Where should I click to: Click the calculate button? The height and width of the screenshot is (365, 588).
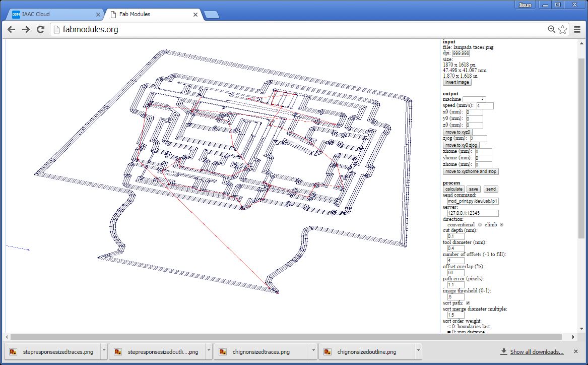454,189
